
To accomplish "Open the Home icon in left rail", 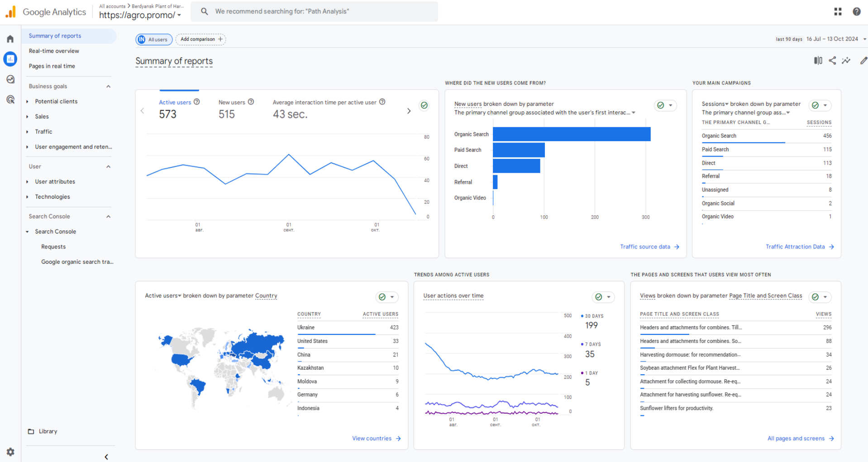I will [x=10, y=39].
